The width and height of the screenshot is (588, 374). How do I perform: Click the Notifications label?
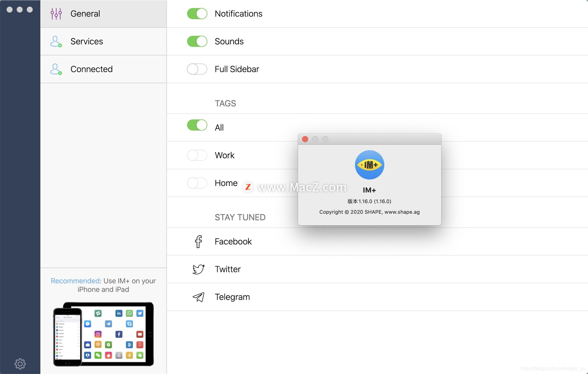pyautogui.click(x=239, y=14)
